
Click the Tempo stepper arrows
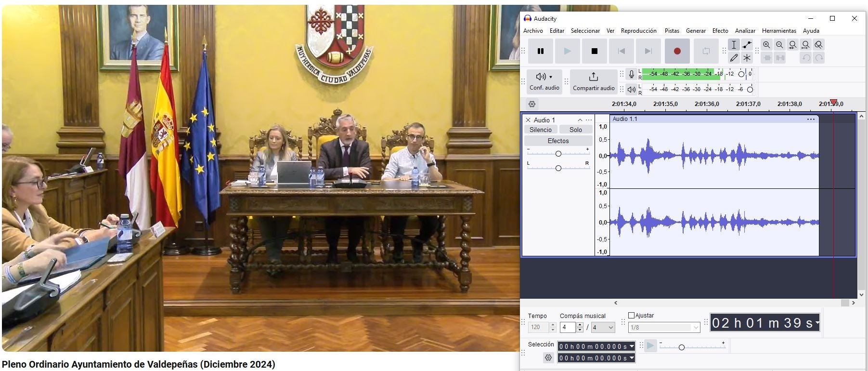pyautogui.click(x=553, y=328)
